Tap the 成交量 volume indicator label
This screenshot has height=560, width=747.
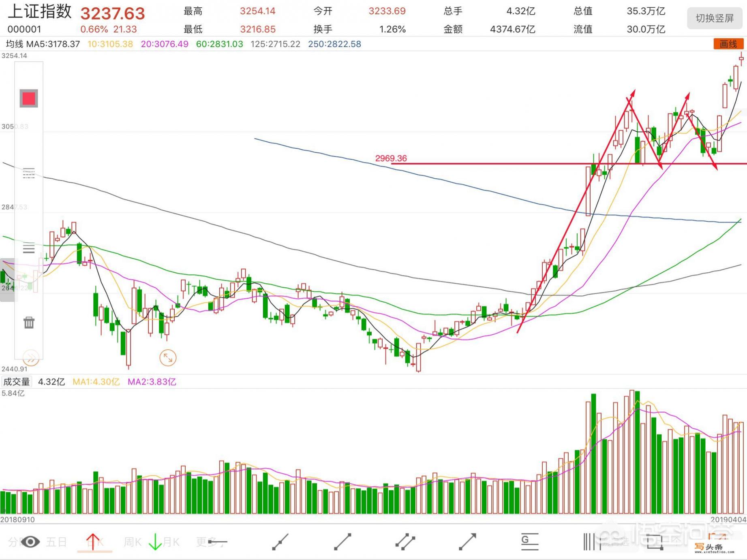coord(17,382)
